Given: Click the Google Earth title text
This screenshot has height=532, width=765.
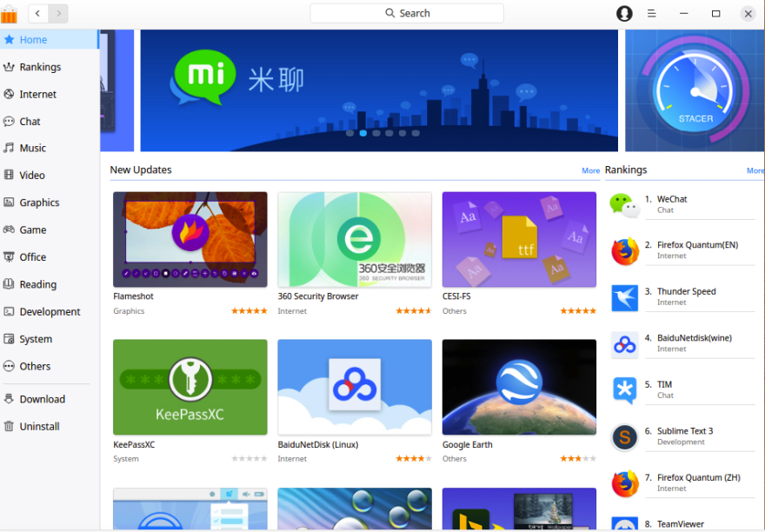Looking at the screenshot, I should coord(468,444).
